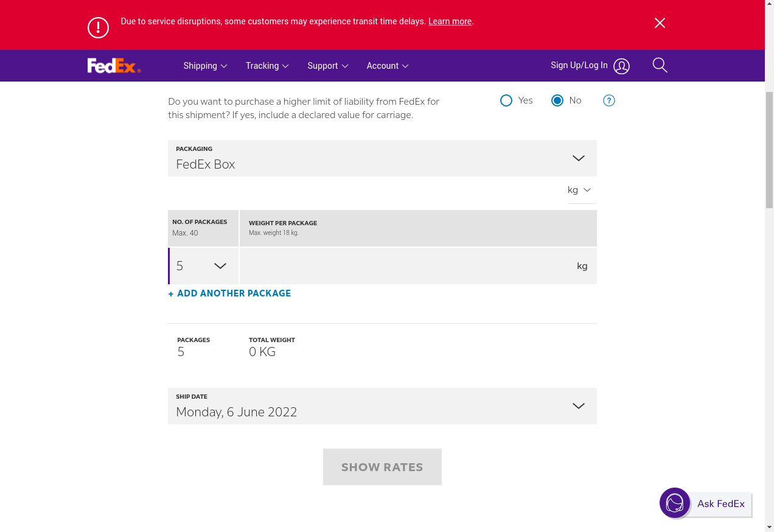Screen dimensions: 774x532
Task: Select No for higher liability limit
Action: tap(557, 101)
